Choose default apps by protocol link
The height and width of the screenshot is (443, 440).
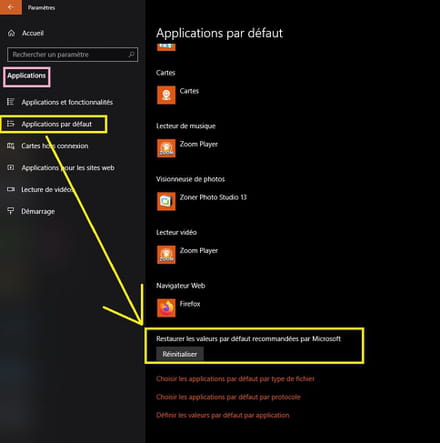228,397
